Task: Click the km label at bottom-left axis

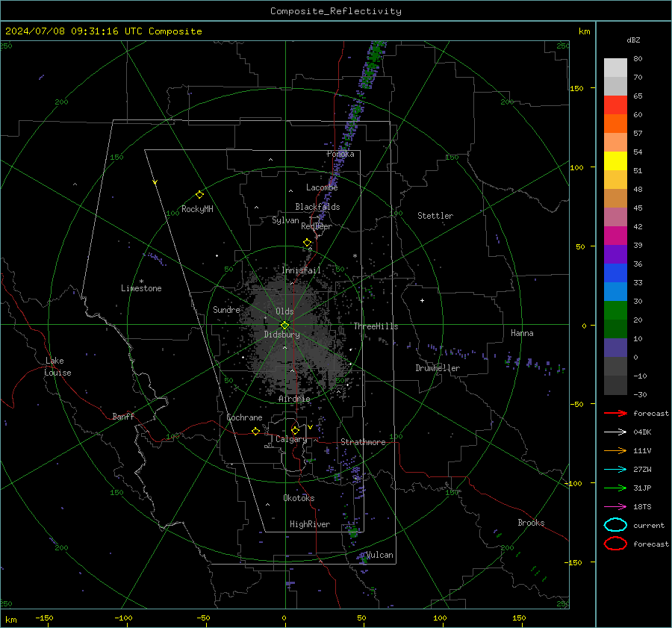Action: pos(11,620)
